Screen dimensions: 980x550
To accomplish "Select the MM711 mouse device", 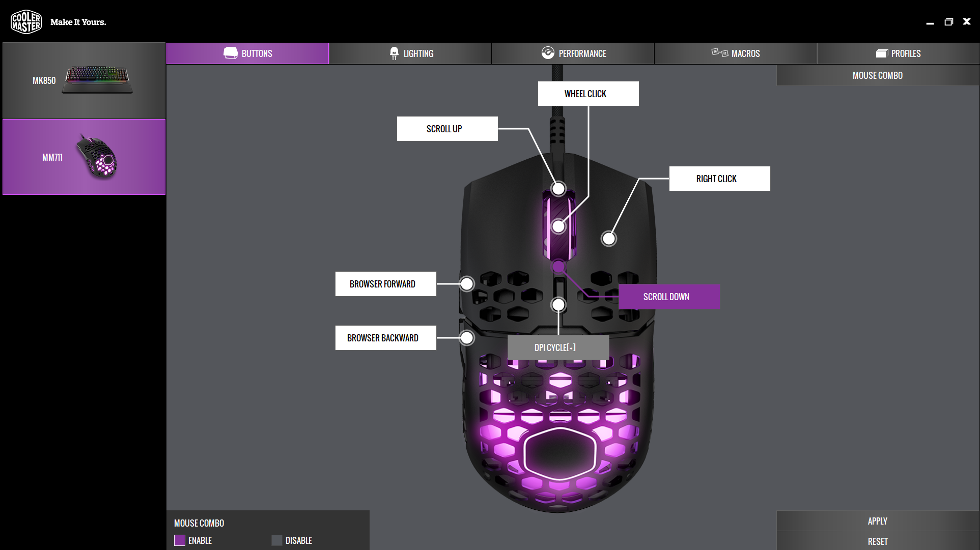I will point(84,157).
